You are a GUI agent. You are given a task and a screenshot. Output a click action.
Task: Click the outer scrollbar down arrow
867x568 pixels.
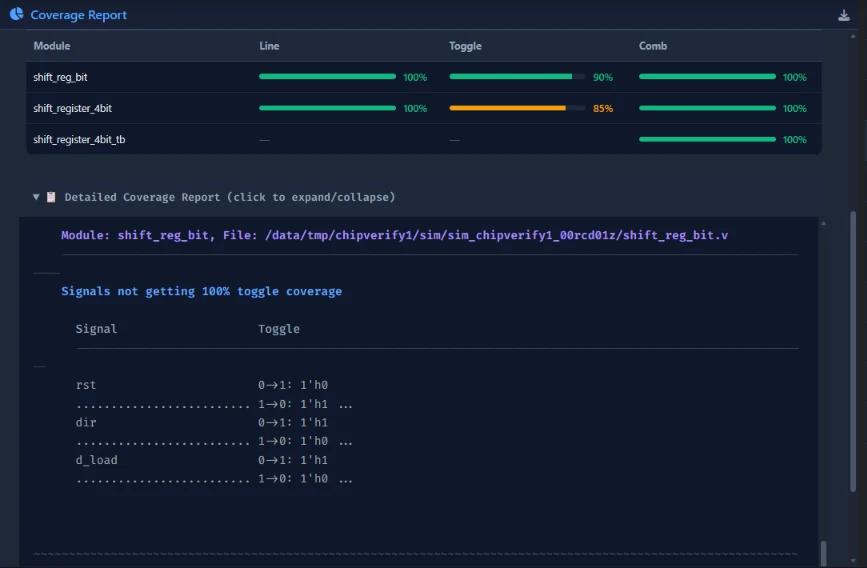click(x=853, y=561)
